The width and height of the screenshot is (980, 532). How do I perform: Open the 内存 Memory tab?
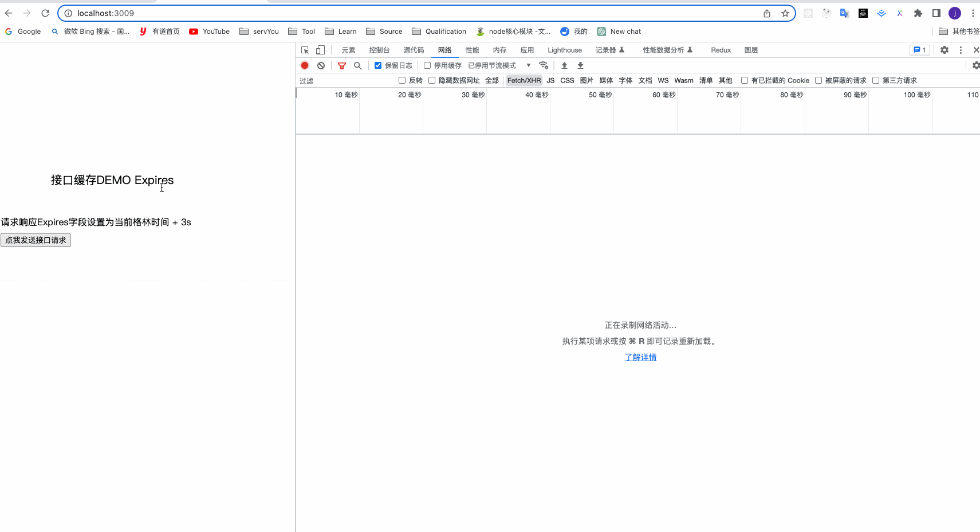pos(499,50)
